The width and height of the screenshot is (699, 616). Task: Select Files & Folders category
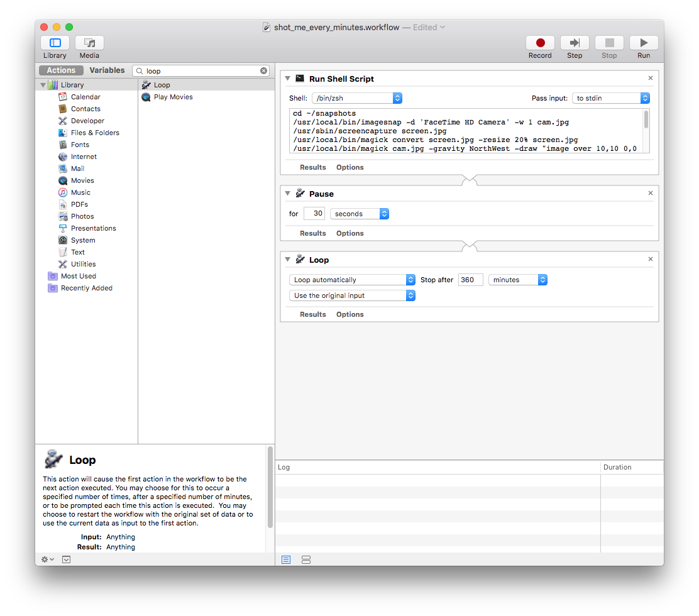coord(95,133)
